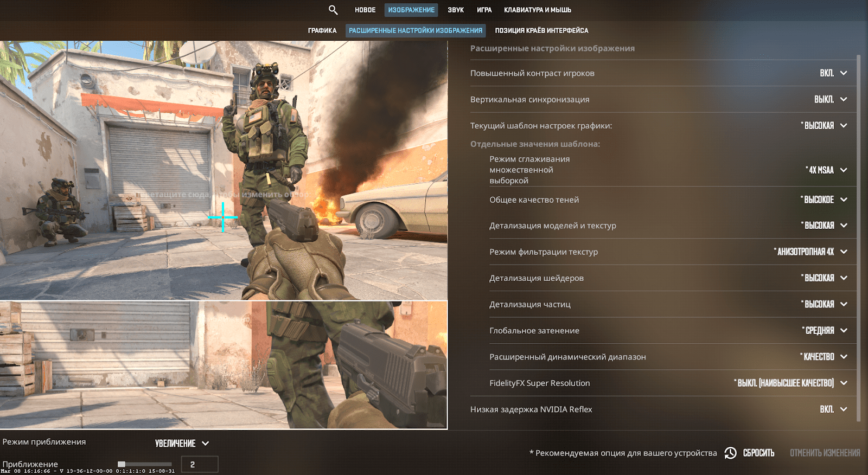Click the cyan crosshair marker in preview
This screenshot has height=475, width=868.
point(223,217)
